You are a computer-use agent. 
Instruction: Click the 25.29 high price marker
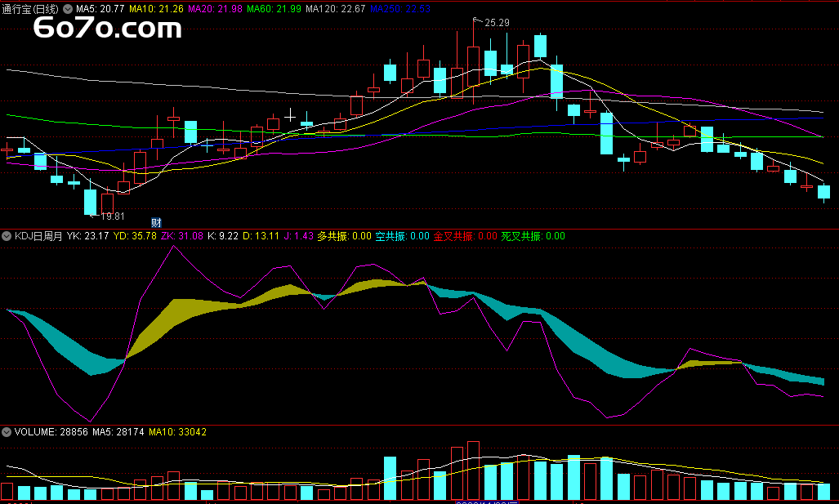[x=497, y=23]
